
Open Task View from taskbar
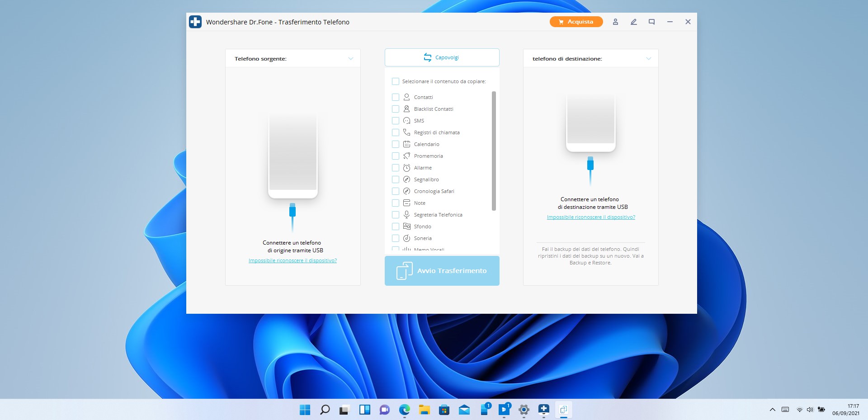(344, 410)
